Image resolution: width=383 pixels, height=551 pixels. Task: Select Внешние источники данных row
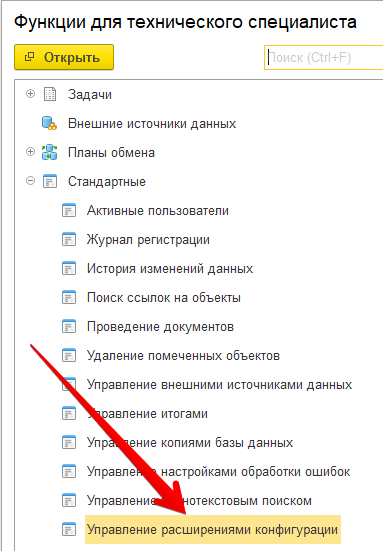(x=152, y=124)
